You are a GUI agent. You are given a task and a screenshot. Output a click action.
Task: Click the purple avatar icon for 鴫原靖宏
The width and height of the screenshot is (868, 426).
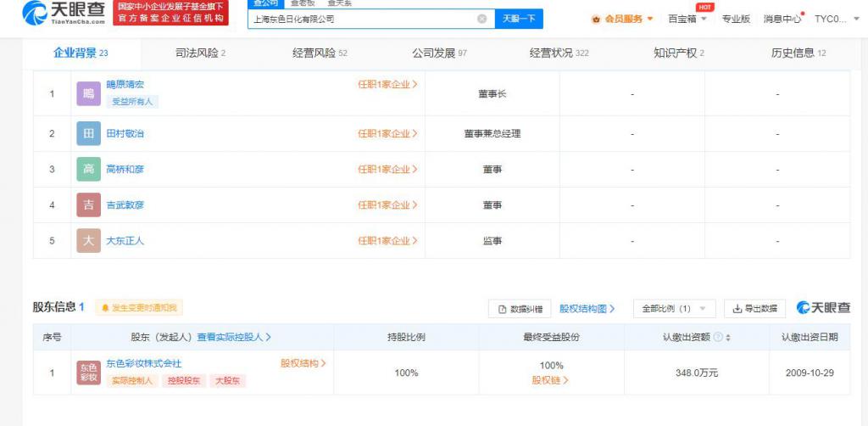88,94
